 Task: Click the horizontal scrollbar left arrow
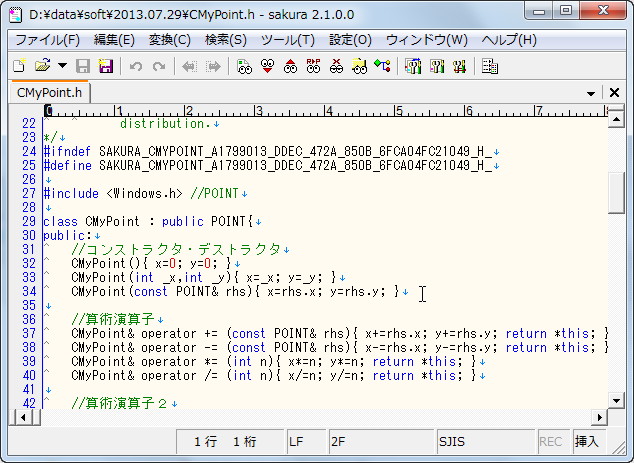point(23,417)
